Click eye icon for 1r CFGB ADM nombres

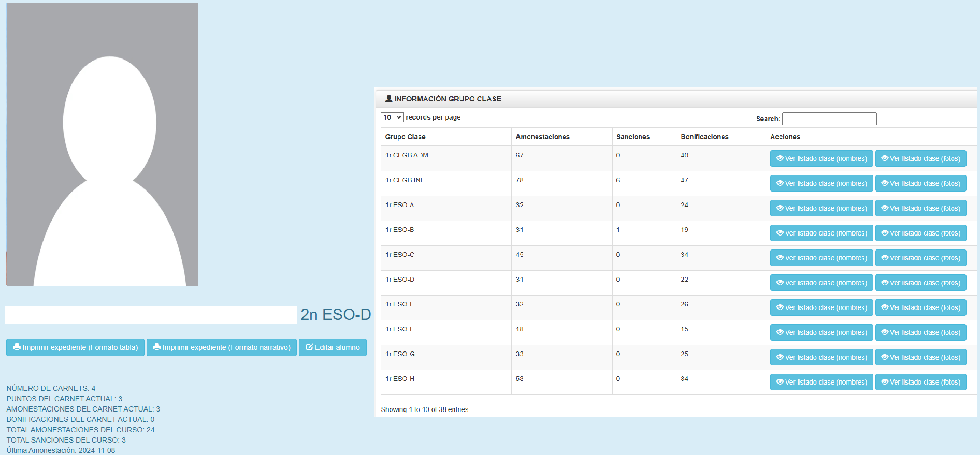click(x=780, y=159)
